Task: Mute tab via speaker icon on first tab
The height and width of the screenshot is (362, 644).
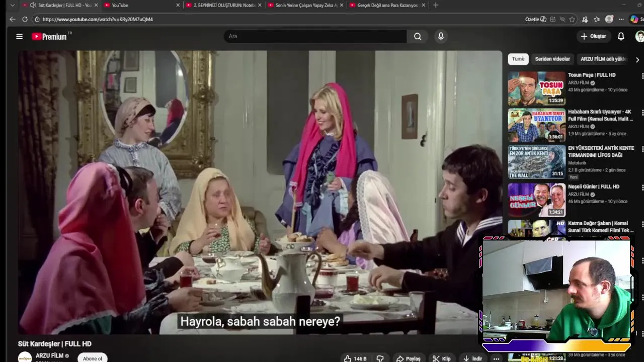Action: pyautogui.click(x=33, y=5)
